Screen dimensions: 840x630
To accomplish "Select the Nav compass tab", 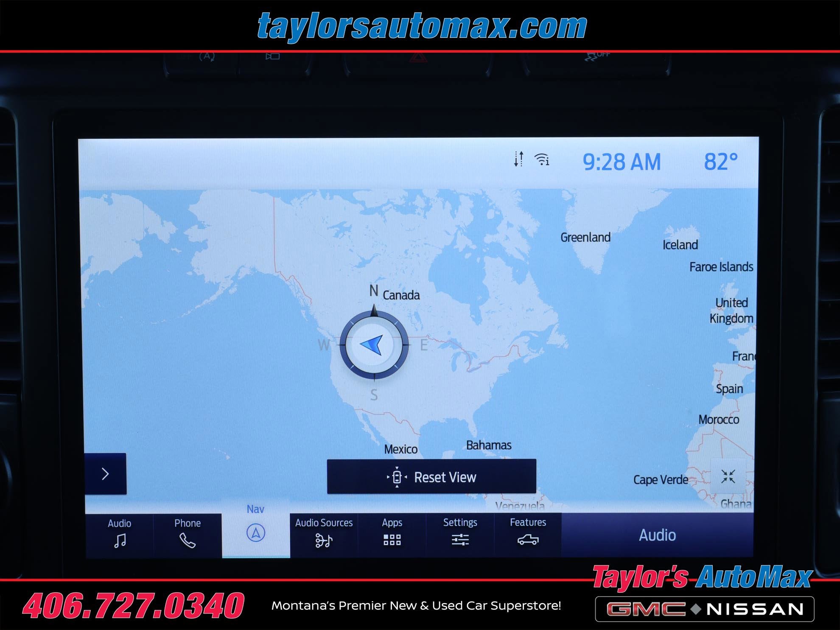I will (x=255, y=528).
